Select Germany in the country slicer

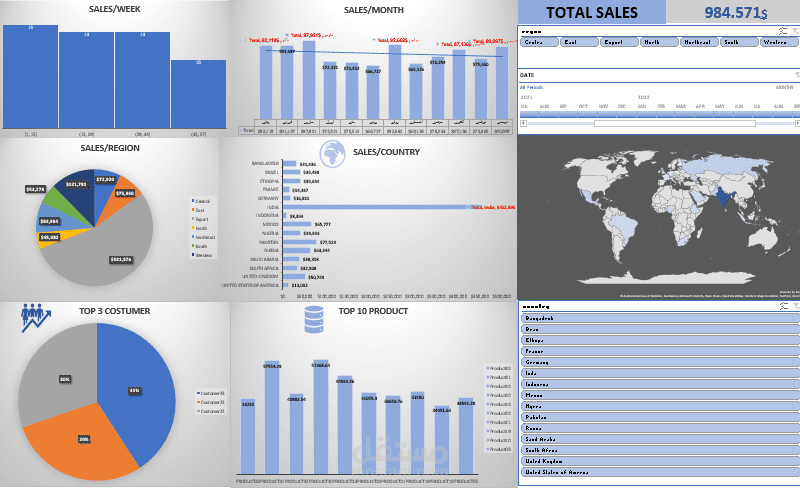(660, 362)
